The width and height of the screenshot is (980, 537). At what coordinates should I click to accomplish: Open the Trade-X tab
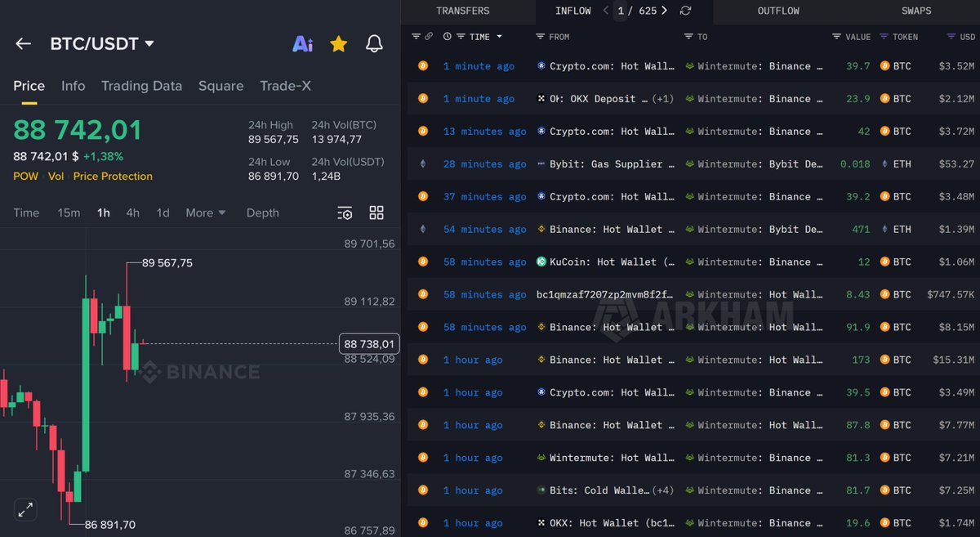coord(285,86)
